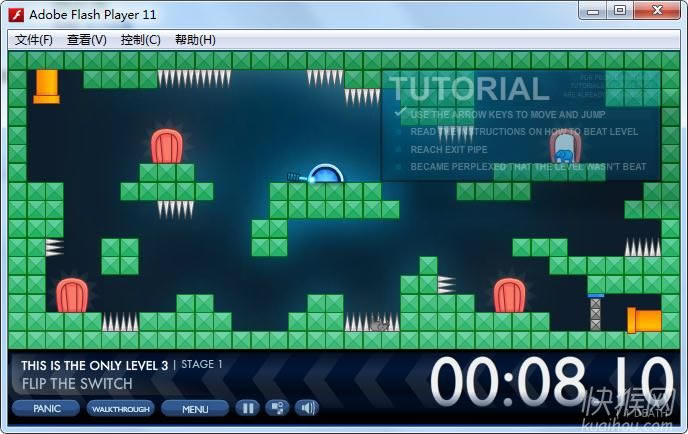Viewport: 688px width, 434px height.
Task: Pause the game with pause icon
Action: (248, 409)
